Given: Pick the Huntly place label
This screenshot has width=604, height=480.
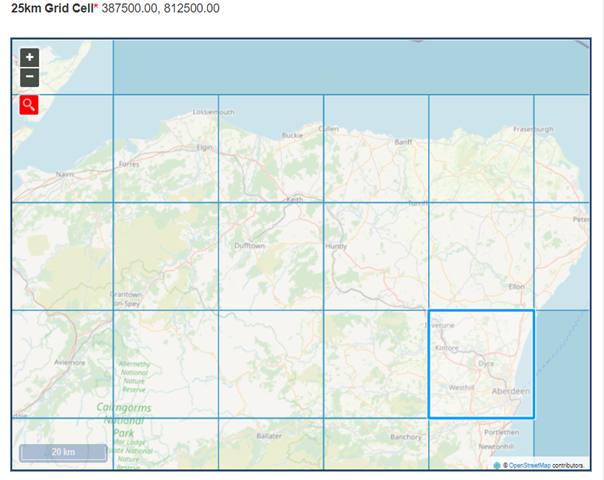Looking at the screenshot, I should 337,245.
